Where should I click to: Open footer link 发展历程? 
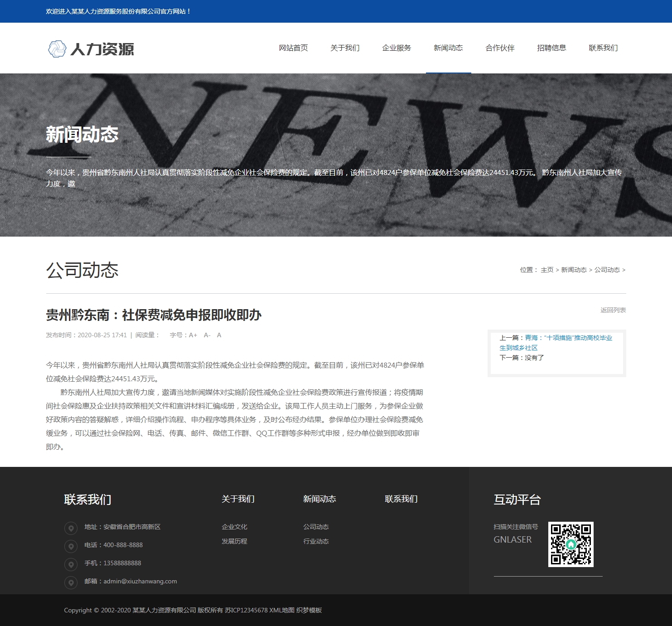pyautogui.click(x=234, y=541)
